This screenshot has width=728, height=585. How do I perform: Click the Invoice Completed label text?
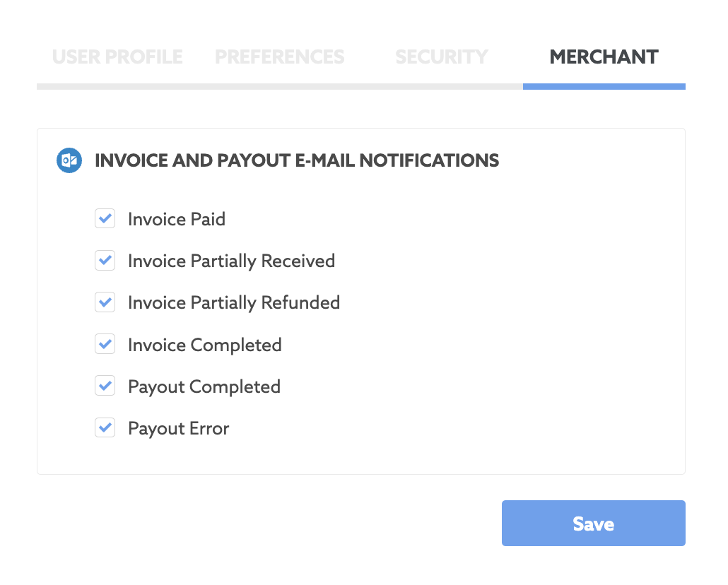click(205, 345)
